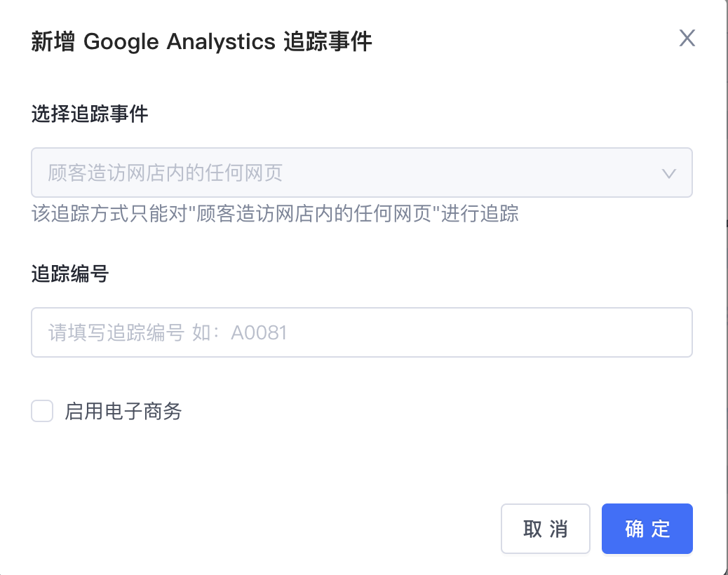This screenshot has width=728, height=575.
Task: Cancel adding the tracking event with the white button
Action: click(545, 529)
